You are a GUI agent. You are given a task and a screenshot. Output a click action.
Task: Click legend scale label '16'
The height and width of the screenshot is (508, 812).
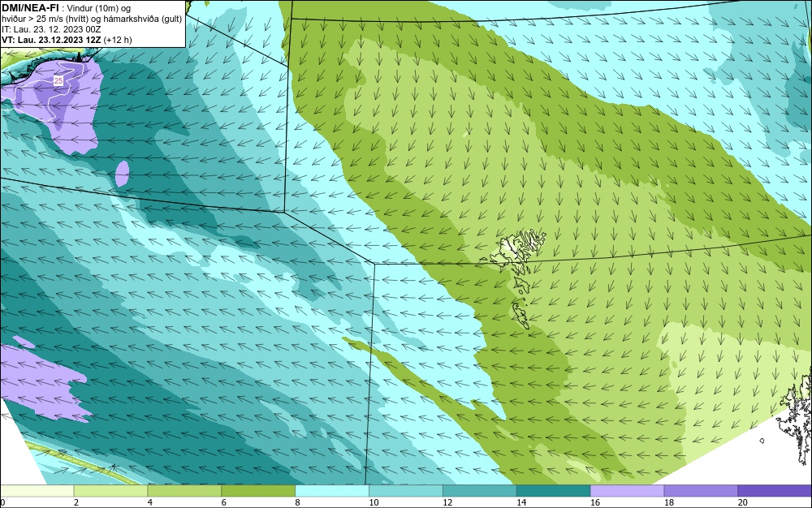pos(595,502)
